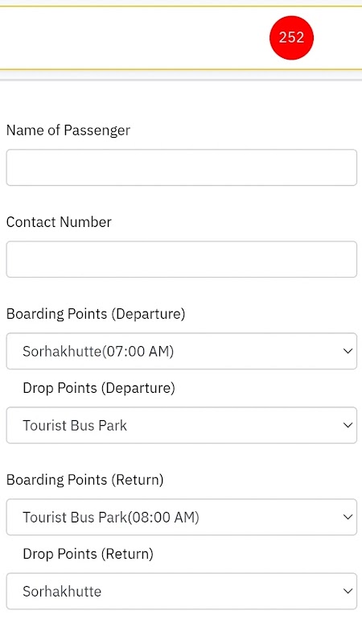
Task: Focus the Name of Passenger field
Action: click(x=182, y=167)
